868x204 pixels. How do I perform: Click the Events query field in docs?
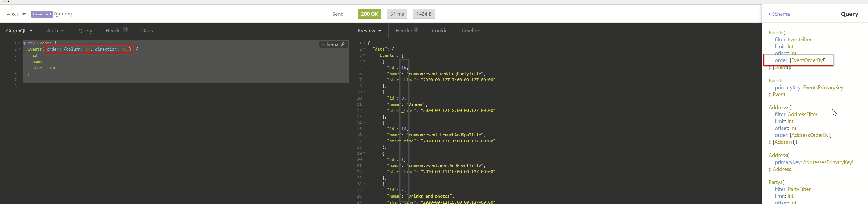coord(776,33)
